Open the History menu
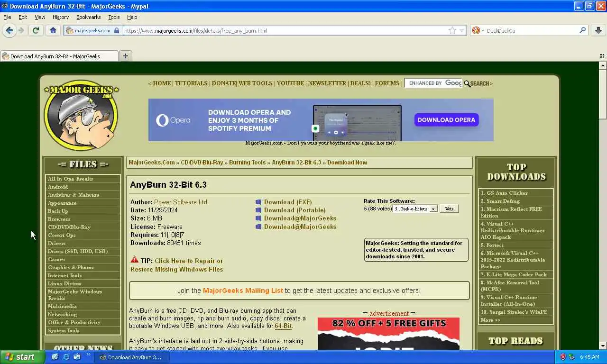This screenshot has height=364, width=607. 61,17
